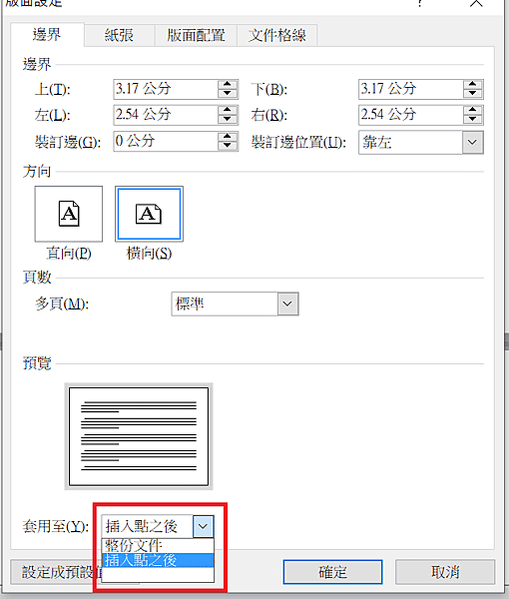Confirm with the 確定 button
This screenshot has height=599, width=509.
332,572
